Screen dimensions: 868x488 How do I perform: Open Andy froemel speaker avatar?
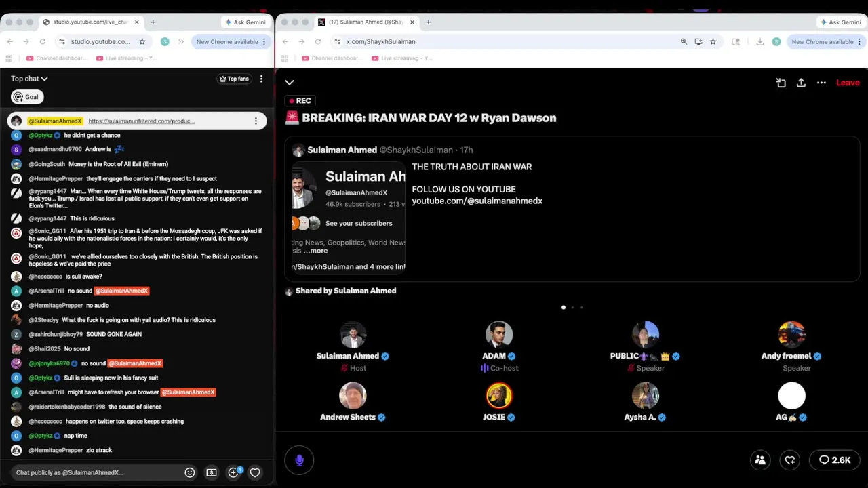pyautogui.click(x=791, y=335)
